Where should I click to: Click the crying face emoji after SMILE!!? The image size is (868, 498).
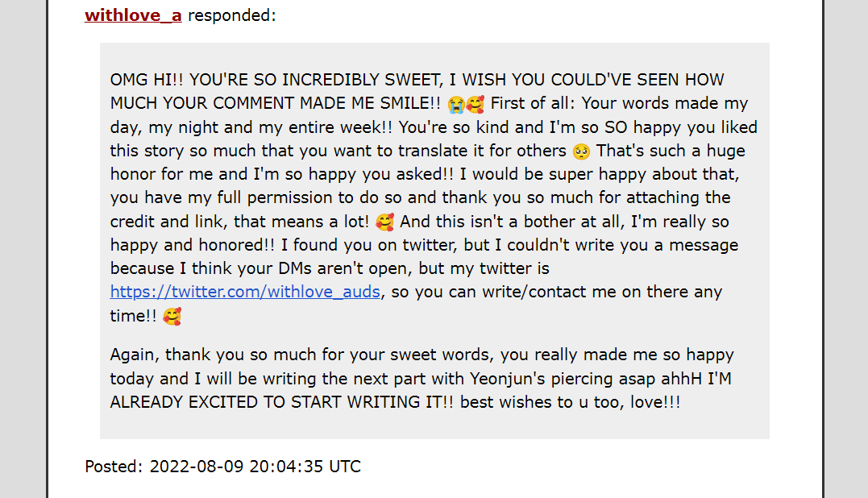(x=456, y=103)
